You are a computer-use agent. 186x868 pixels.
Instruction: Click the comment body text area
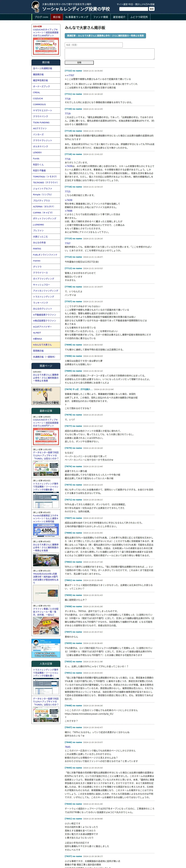pyautogui.click(x=109, y=54)
